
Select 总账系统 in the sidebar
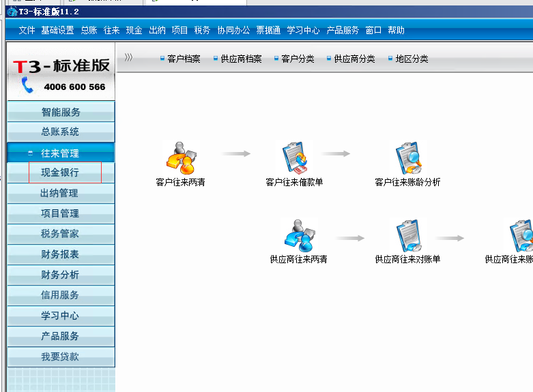[61, 132]
